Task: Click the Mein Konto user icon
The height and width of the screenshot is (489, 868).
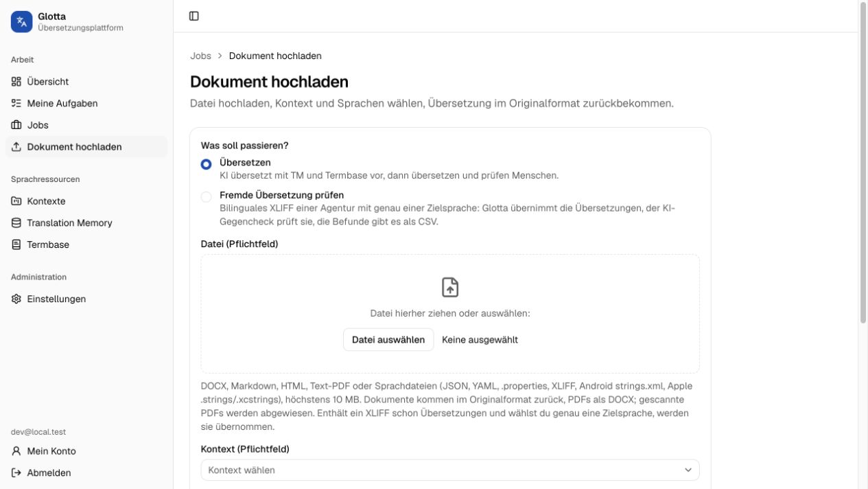Action: coord(16,451)
